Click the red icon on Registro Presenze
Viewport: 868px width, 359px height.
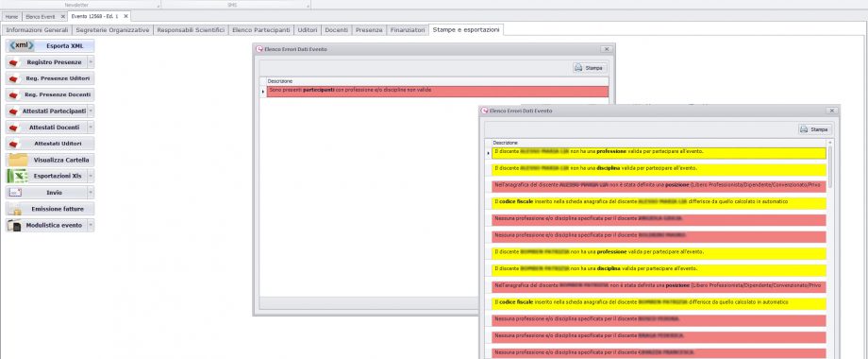coord(14,62)
